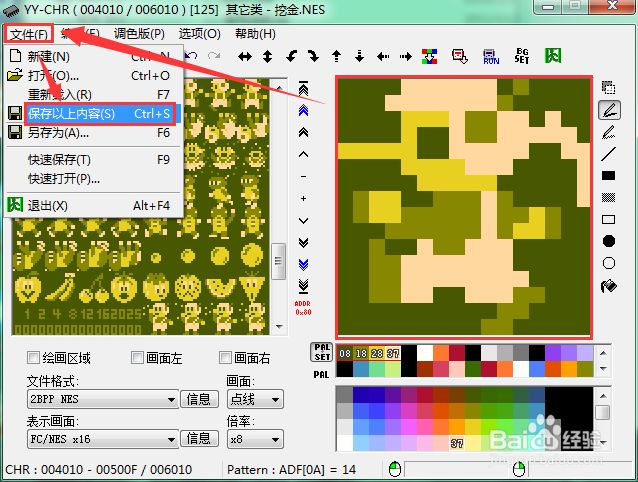The image size is (638, 482).
Task: Click the green exit icon in toolbar
Action: [553, 56]
